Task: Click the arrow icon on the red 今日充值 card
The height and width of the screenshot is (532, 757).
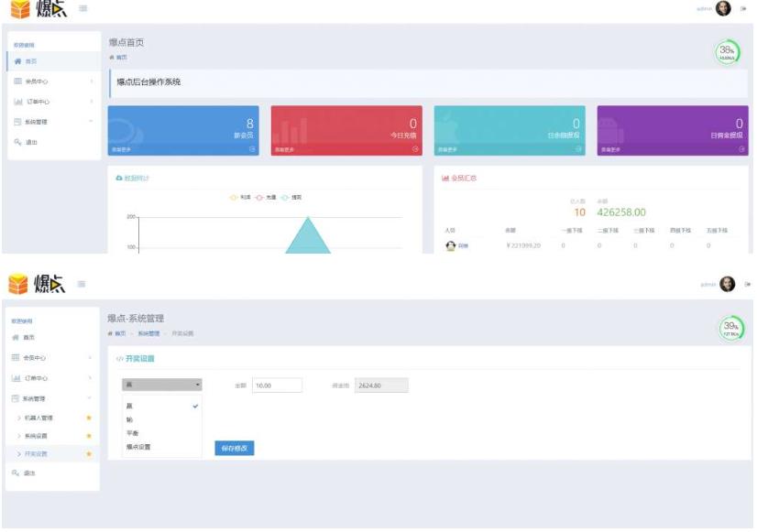Action: (415, 149)
